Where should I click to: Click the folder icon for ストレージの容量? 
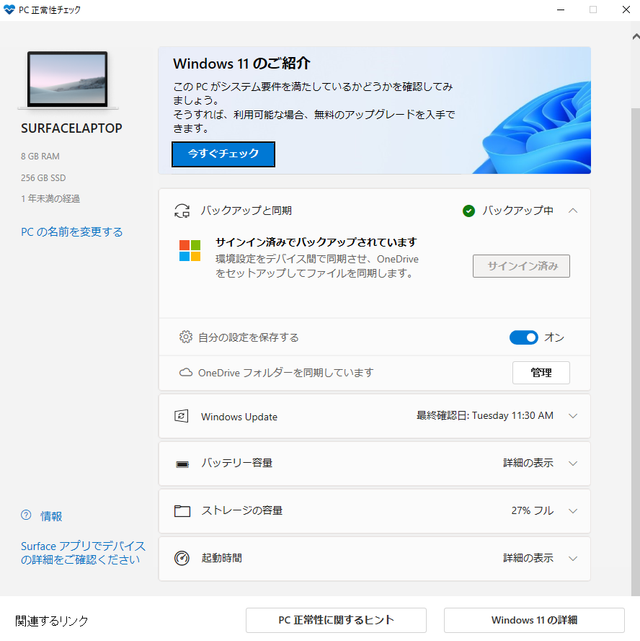[x=182, y=511]
